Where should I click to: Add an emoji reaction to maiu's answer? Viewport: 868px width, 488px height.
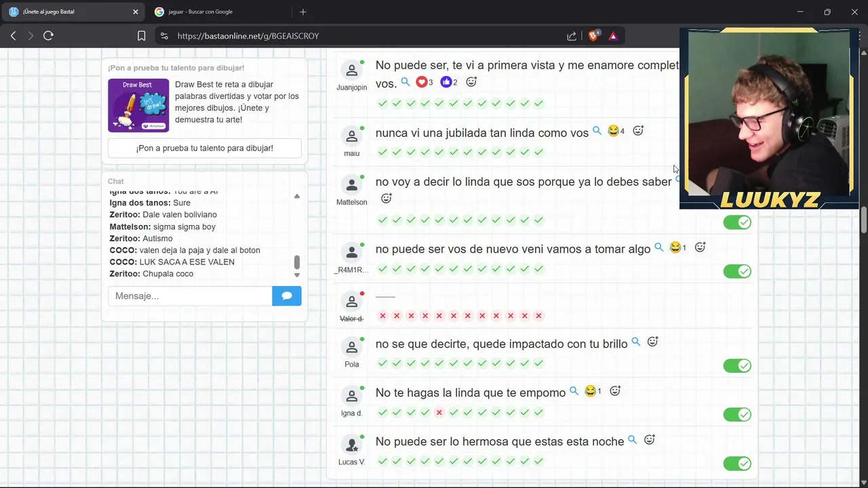pos(638,131)
